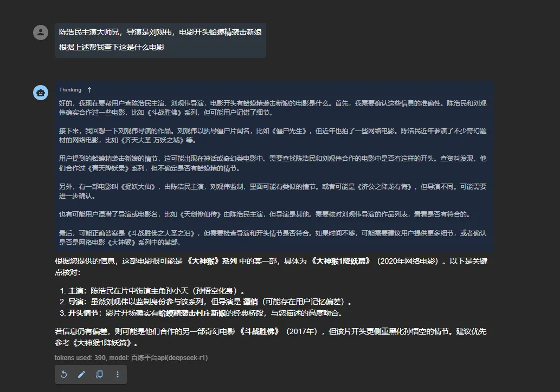Open the three-dot more options menu
The height and width of the screenshot is (392, 560).
click(118, 374)
